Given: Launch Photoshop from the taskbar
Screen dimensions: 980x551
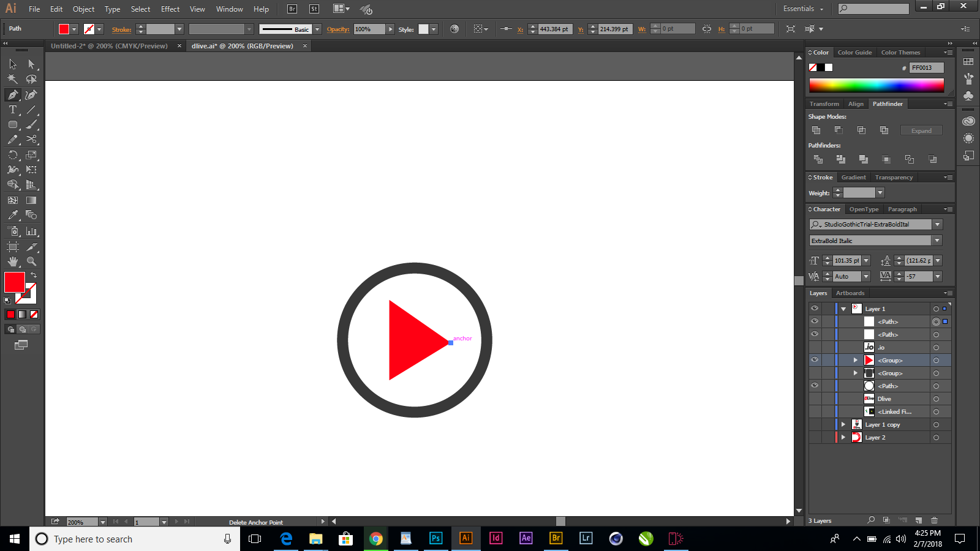Looking at the screenshot, I should pos(435,539).
